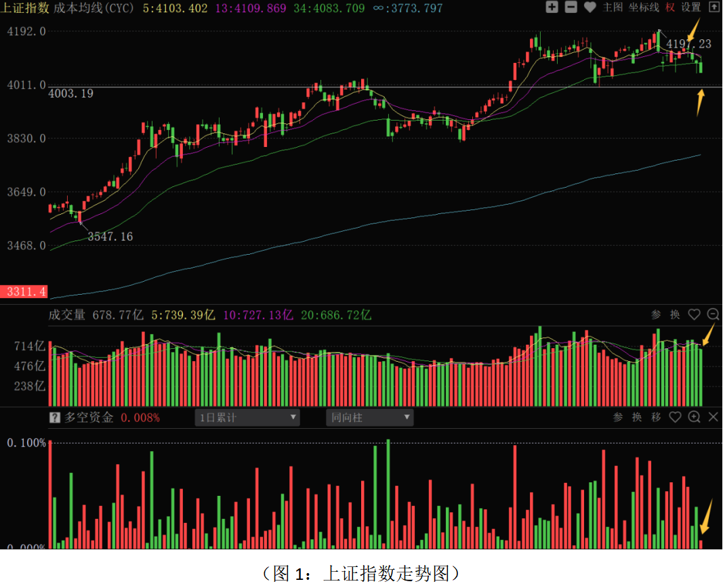This screenshot has width=723, height=588.
Task: Click the upward arrow box icon at top right
Action: 713,7
